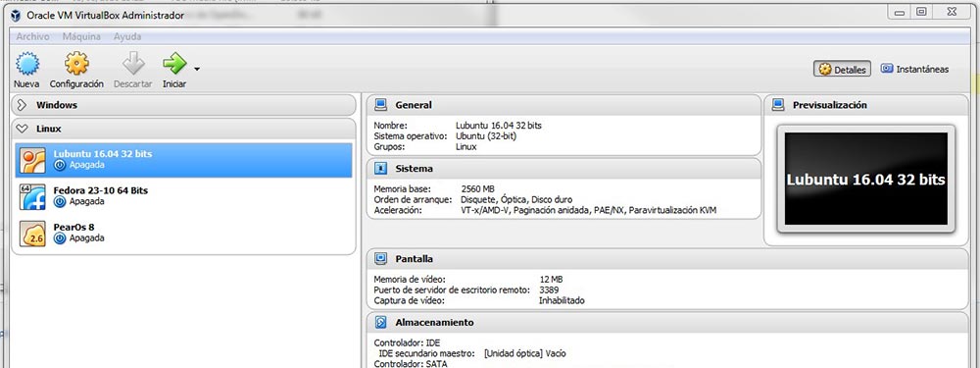This screenshot has height=368, width=980.
Task: Click the Nueva new machine icon
Action: click(x=26, y=63)
